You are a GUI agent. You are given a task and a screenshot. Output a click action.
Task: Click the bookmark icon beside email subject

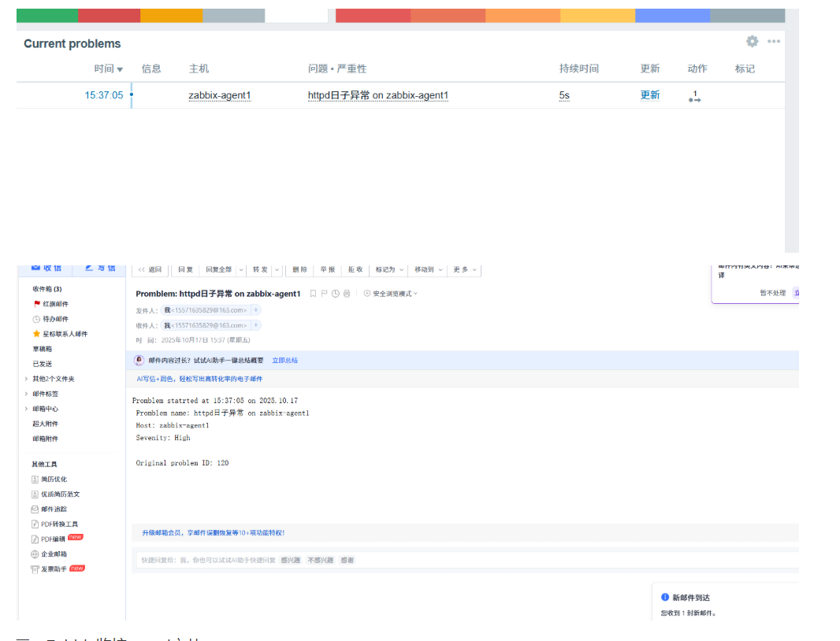(x=313, y=294)
